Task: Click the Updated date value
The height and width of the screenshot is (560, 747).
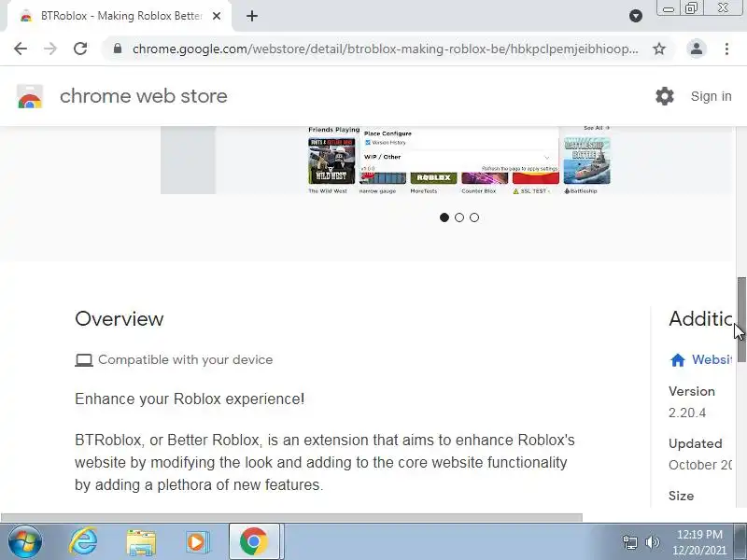Action: (699, 465)
